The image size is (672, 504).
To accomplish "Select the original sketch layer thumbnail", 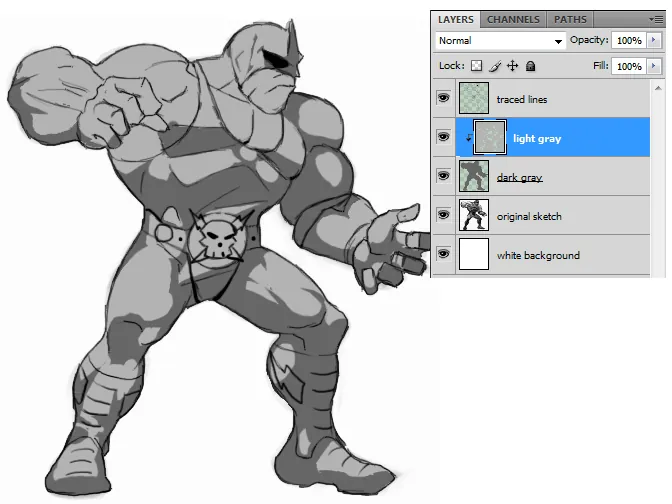I will [474, 215].
